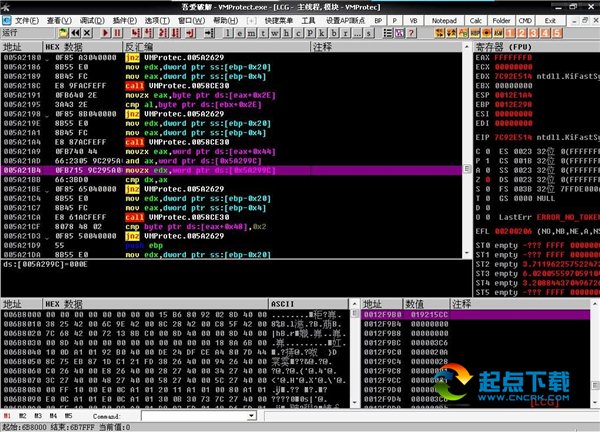
Task: Open the 窗口(W) menu
Action: click(192, 20)
